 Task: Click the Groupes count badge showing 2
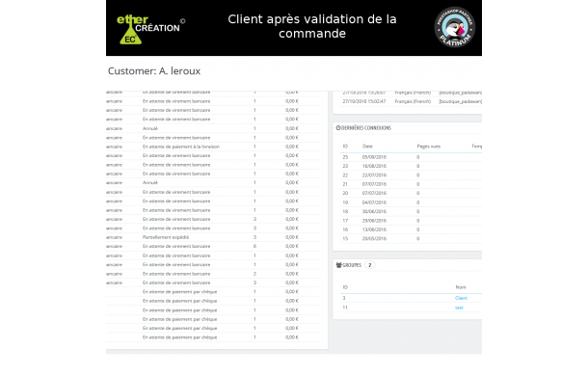pos(370,265)
